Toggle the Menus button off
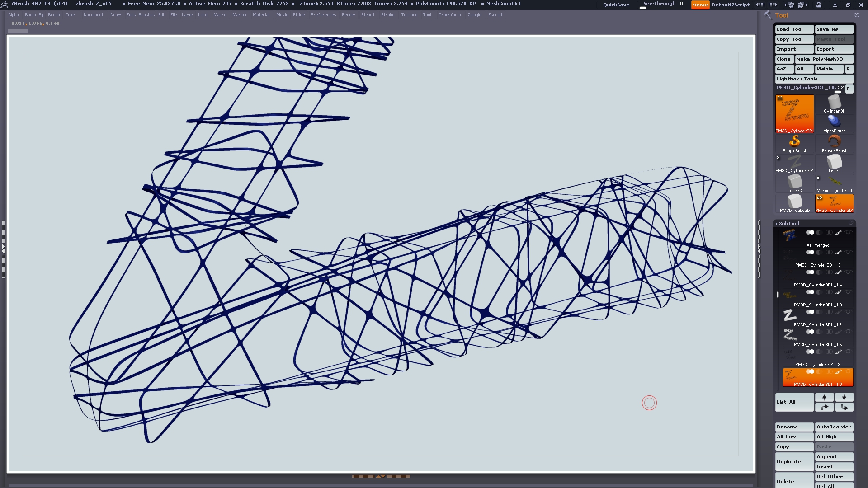 click(700, 5)
